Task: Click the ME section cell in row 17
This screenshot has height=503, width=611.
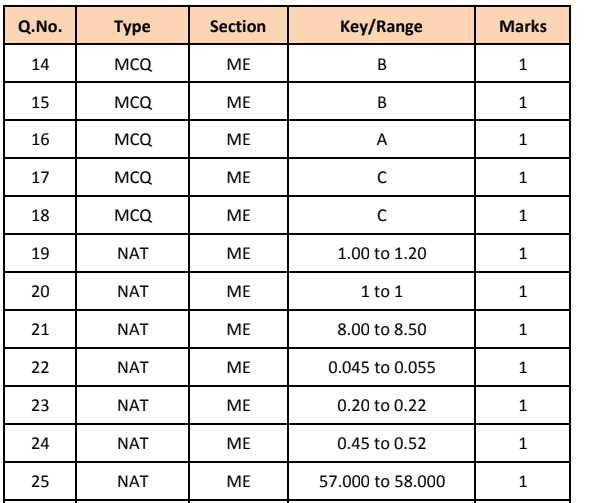Action: pos(238,177)
